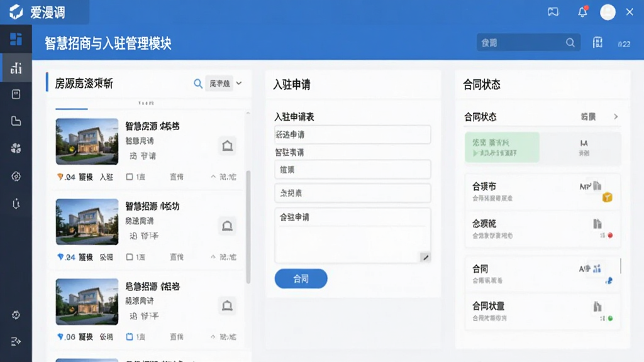This screenshot has height=362, width=644.
Task: Click the 入驻申请 panel title
Action: (292, 85)
